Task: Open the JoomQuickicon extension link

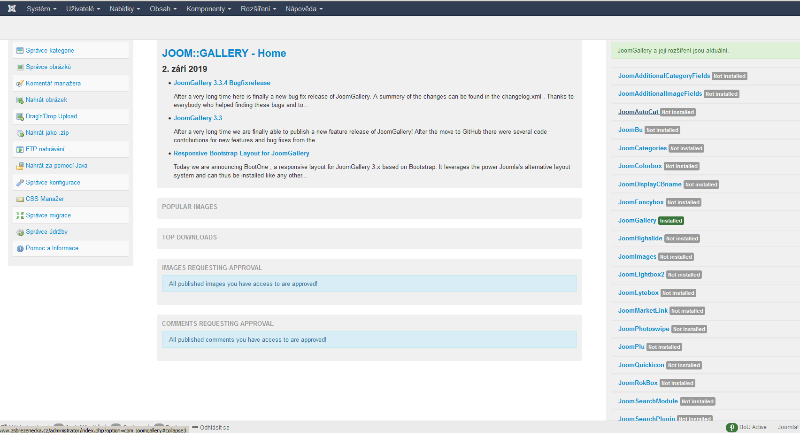Action: tap(641, 365)
